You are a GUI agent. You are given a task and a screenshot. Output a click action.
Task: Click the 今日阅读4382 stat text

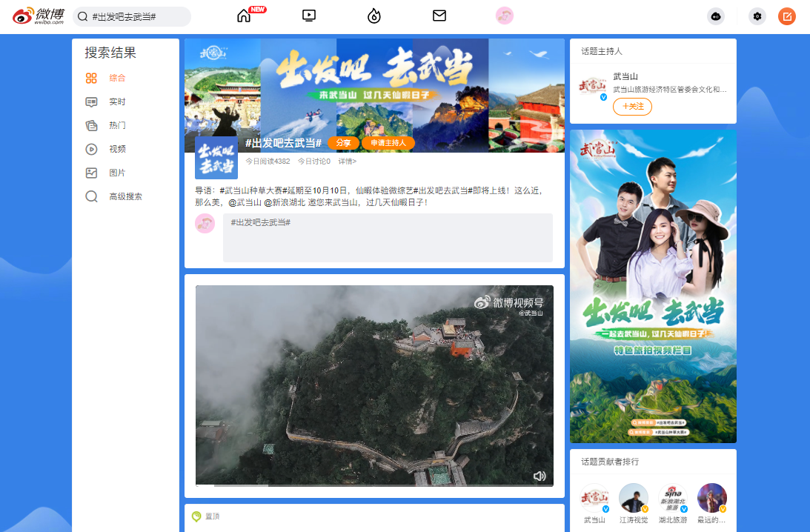[268, 161]
